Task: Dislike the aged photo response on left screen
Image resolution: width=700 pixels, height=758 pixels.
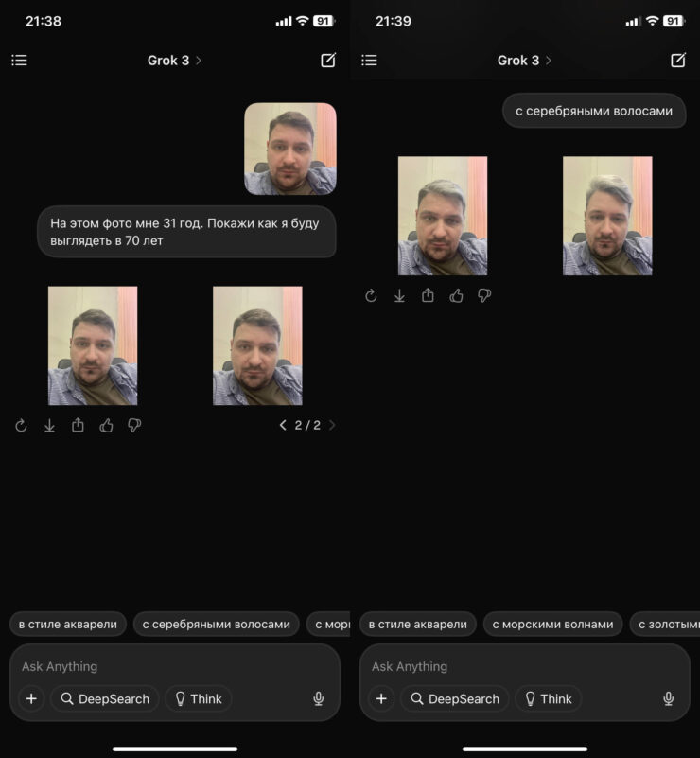Action: click(x=134, y=426)
